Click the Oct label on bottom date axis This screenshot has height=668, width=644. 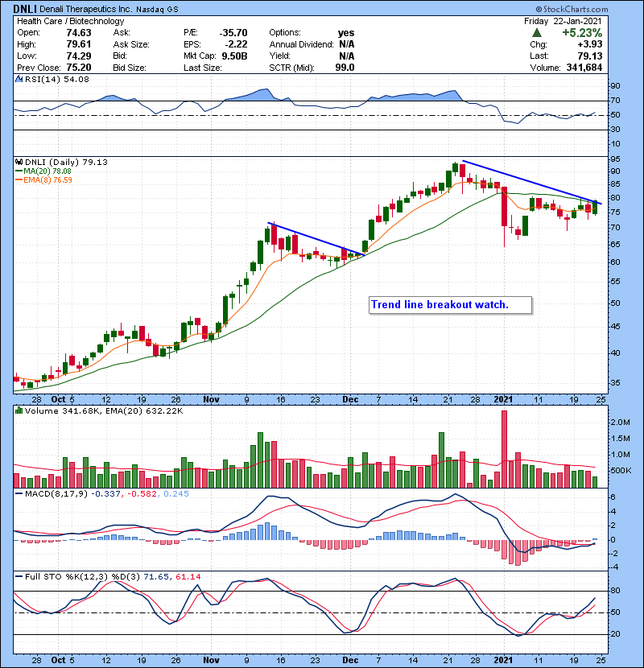[x=59, y=660]
